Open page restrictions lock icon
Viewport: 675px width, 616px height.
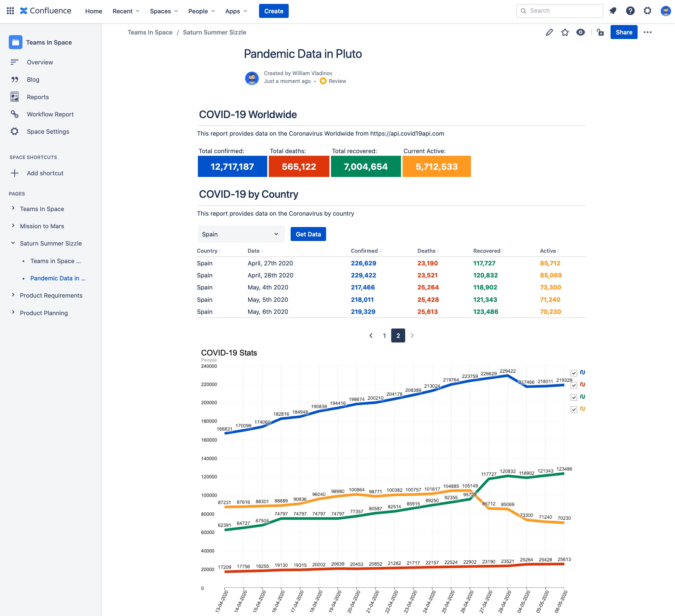[x=600, y=33]
